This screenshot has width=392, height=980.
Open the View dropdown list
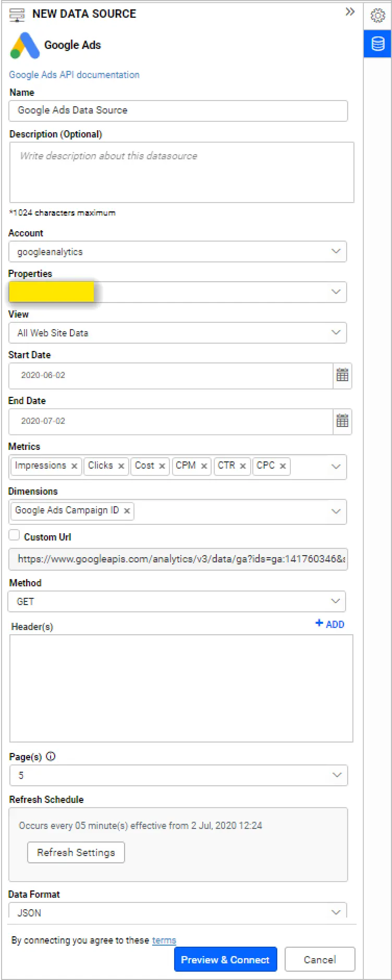click(x=336, y=333)
